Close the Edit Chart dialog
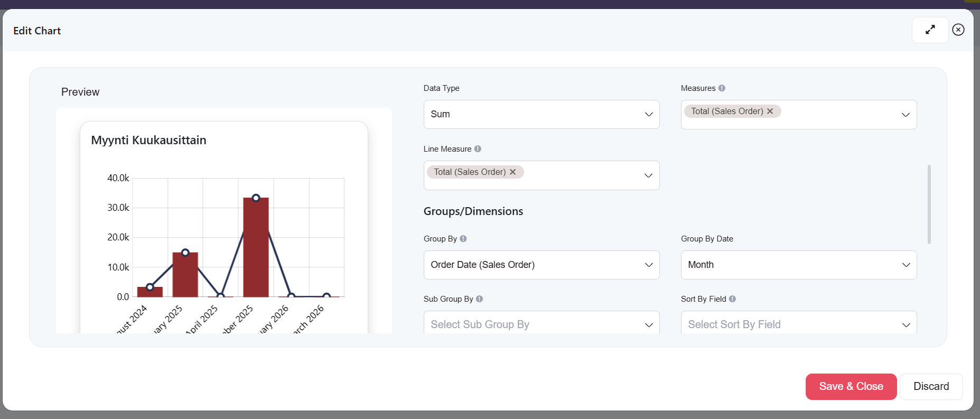Screen dimensions: 980x419 958,30
